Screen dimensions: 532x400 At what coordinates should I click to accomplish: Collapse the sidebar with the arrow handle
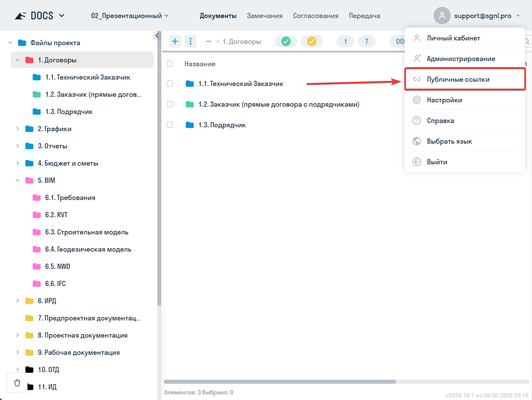(x=157, y=35)
